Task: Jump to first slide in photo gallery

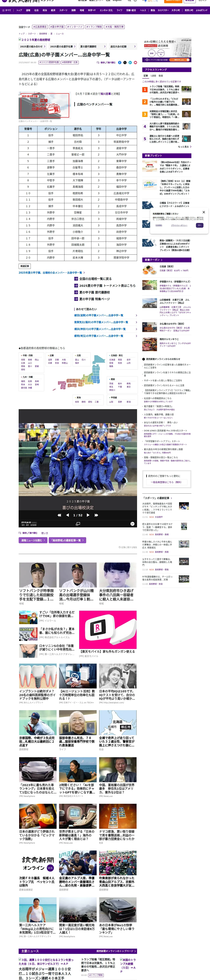Action: coord(59,515)
